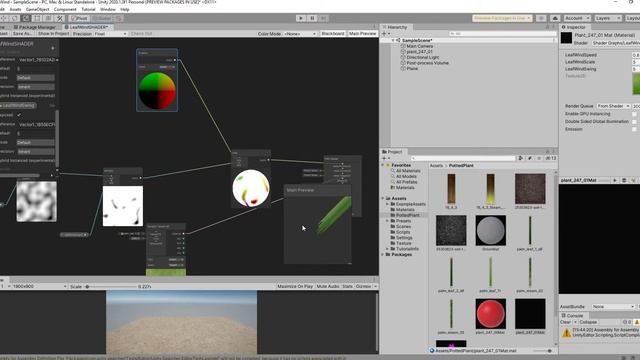
Task: Switch to the LeafWindSHADER tab
Action: [x=87, y=27]
